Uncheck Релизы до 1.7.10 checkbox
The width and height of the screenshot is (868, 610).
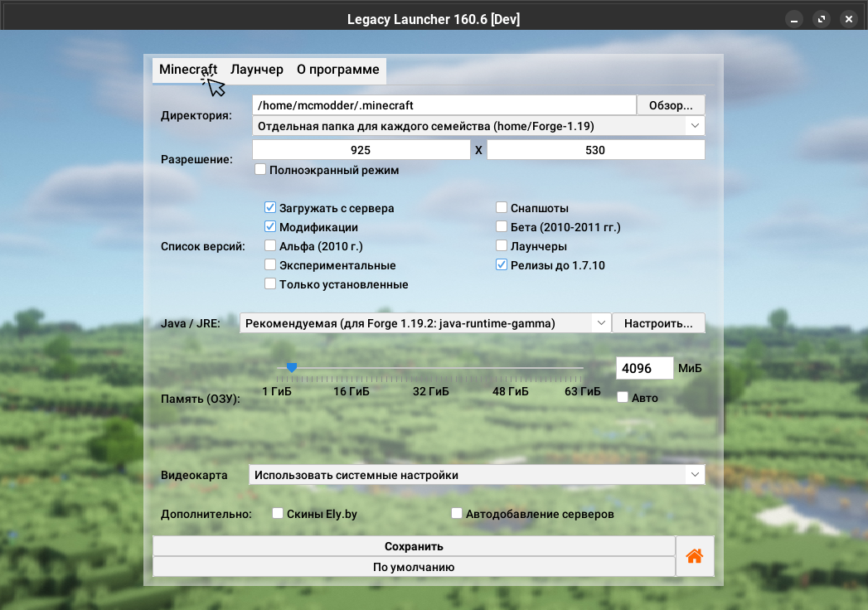(x=502, y=264)
